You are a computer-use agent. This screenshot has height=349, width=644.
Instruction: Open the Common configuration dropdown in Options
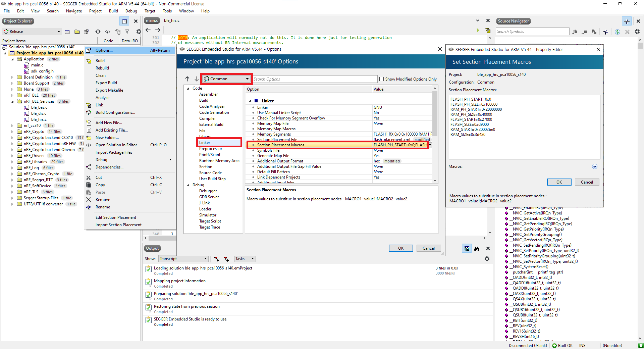pos(226,79)
